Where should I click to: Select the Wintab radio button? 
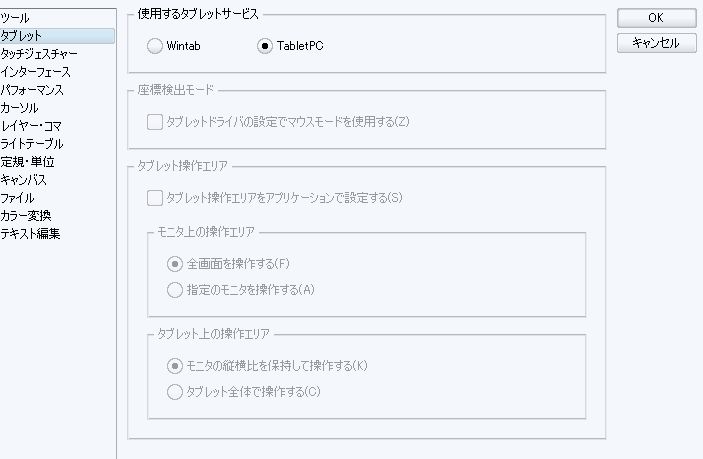pyautogui.click(x=154, y=46)
